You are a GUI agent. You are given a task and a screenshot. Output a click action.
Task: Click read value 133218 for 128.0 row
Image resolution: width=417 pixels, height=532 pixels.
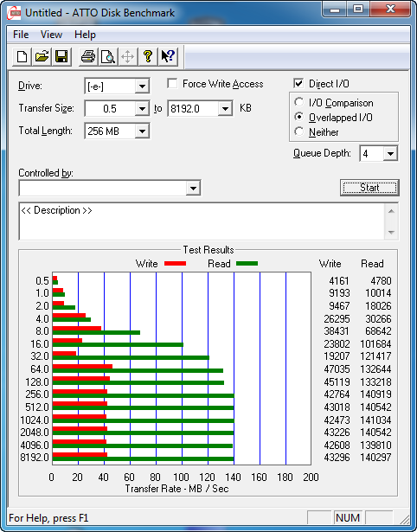click(375, 382)
